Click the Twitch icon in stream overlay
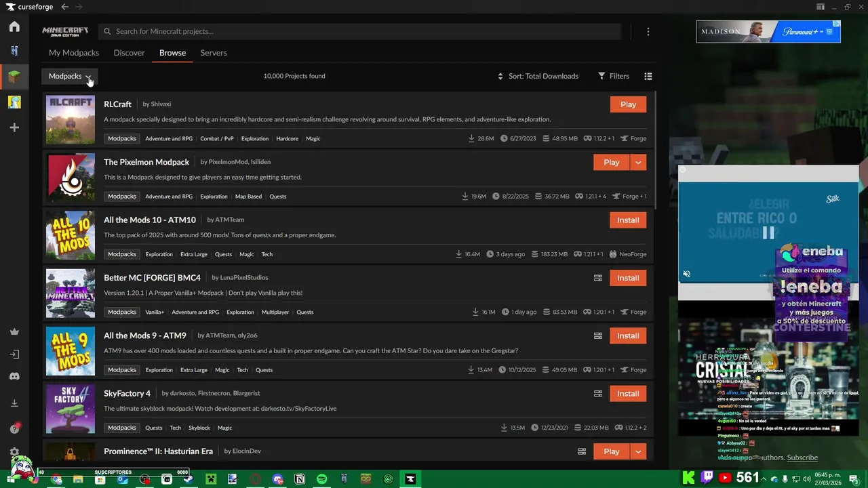This screenshot has height=488, width=868. 707,478
